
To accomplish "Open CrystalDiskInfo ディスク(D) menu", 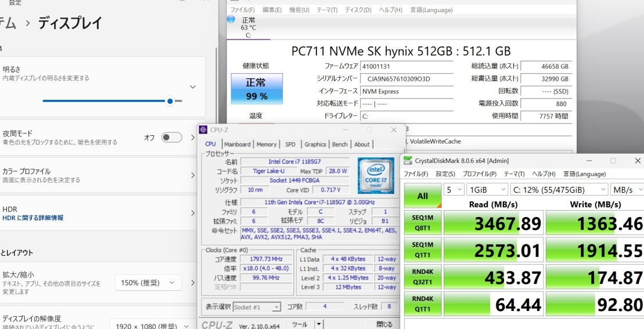I will 358,10.
